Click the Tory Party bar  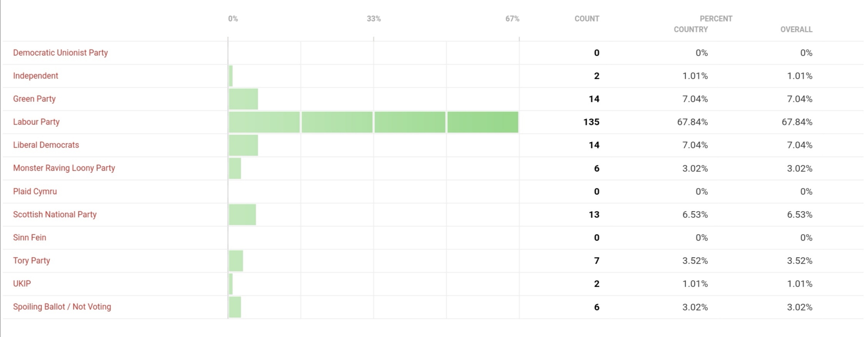236,261
